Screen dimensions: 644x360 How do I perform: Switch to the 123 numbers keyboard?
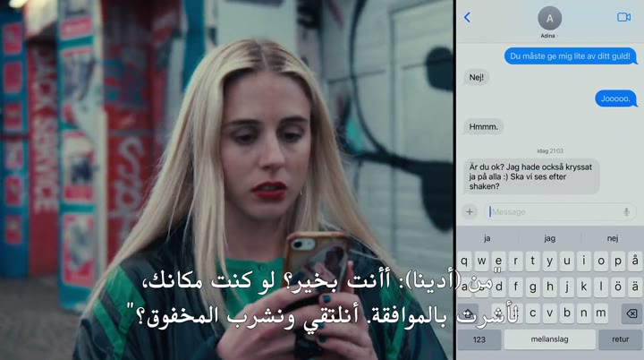[x=479, y=340]
